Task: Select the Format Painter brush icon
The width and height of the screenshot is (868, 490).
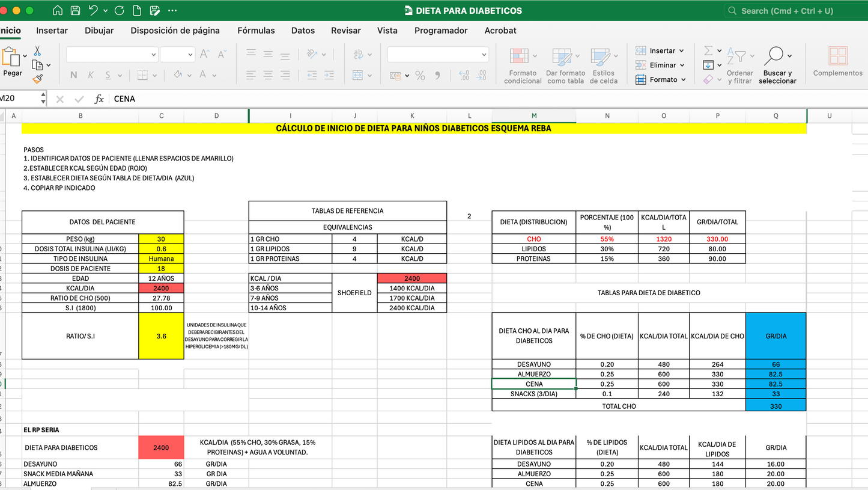Action: coord(38,79)
